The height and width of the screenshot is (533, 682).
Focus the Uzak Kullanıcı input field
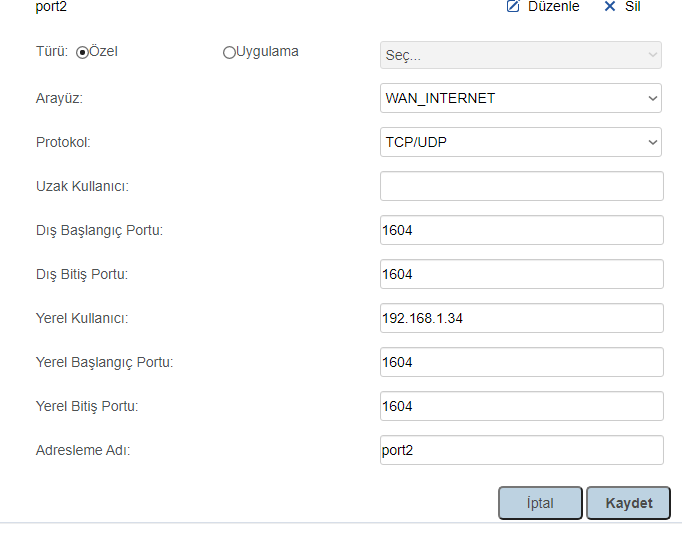pos(522,186)
